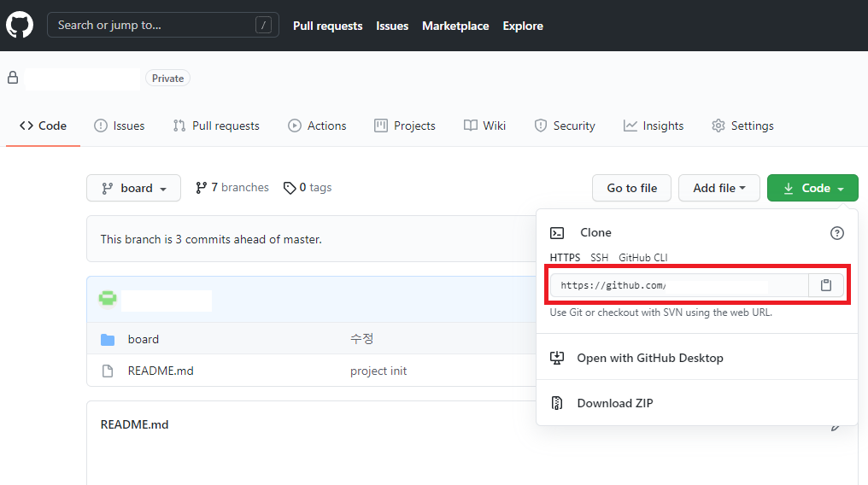Go to Marketplace
The height and width of the screenshot is (485, 868).
[455, 26]
